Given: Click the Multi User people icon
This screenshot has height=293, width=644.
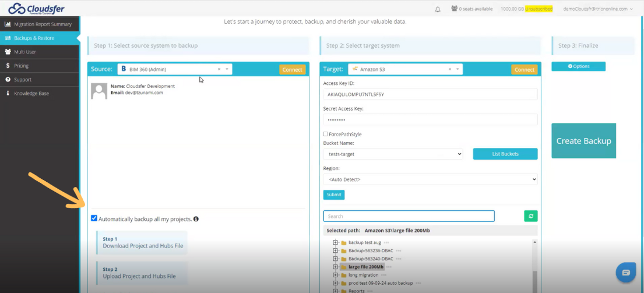Looking at the screenshot, I should (x=8, y=52).
